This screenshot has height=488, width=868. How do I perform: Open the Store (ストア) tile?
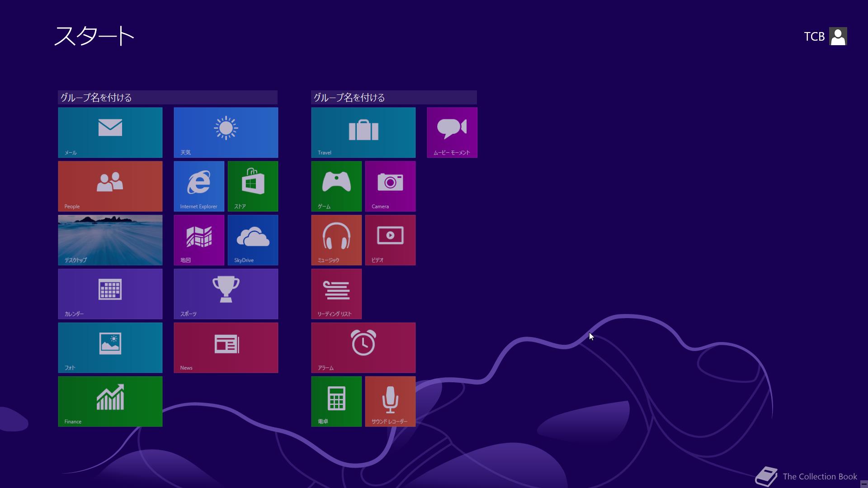(253, 186)
